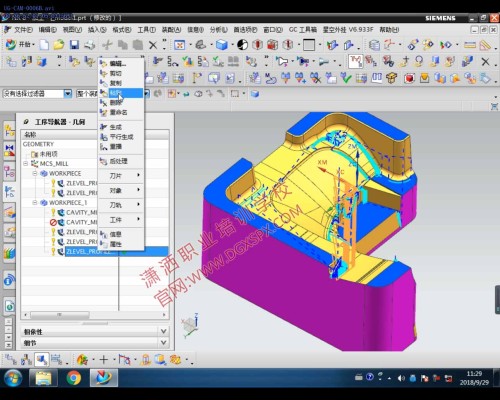Open the 刀轨 submenu in context menu
500x400 pixels.
122,205
